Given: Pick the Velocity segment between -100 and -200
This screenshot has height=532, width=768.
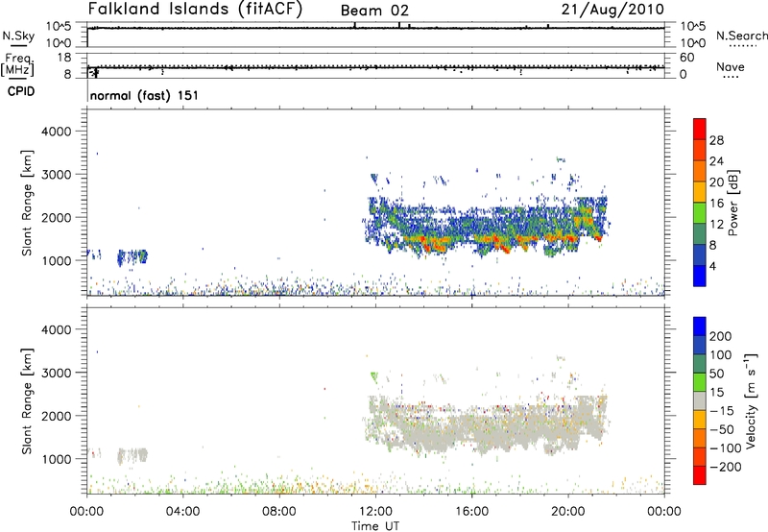Looking at the screenshot, I should click(700, 456).
